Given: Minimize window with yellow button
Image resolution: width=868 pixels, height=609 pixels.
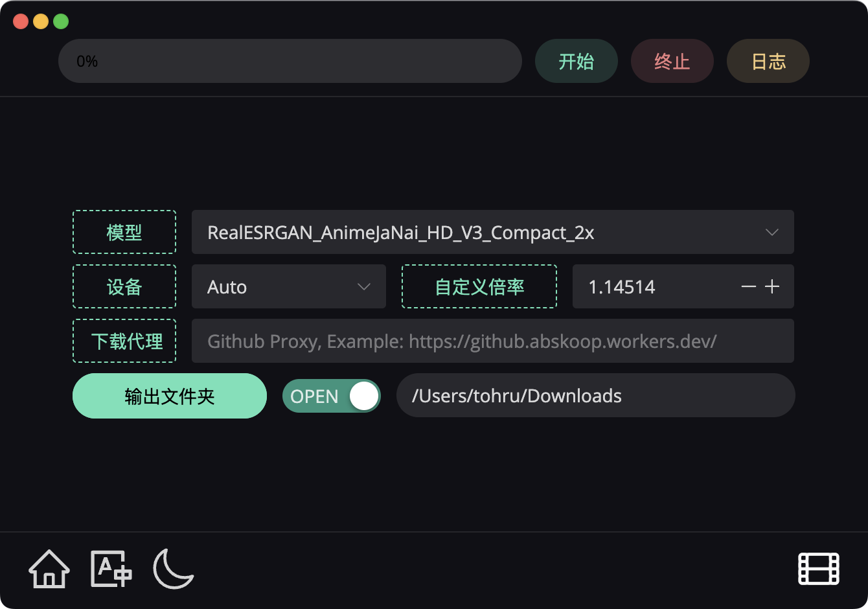Looking at the screenshot, I should point(41,21).
